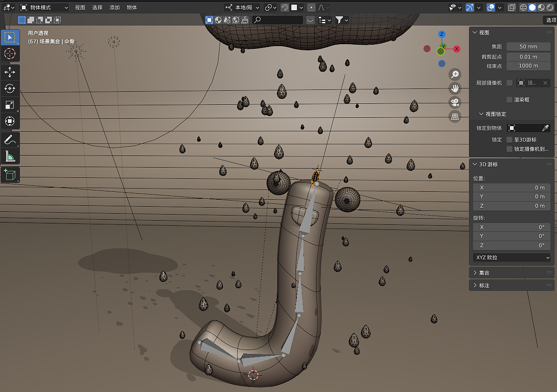
Task: Click the brush icon beside search box
Action: pos(245,20)
